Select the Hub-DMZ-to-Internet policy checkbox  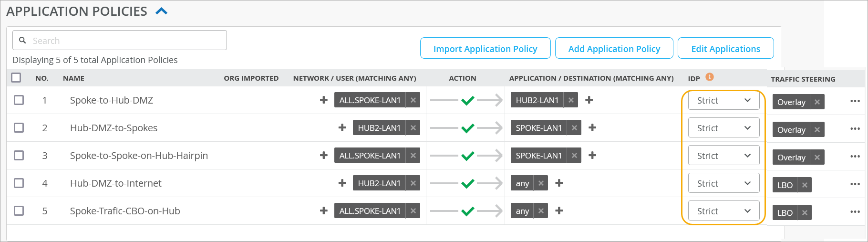(x=19, y=183)
